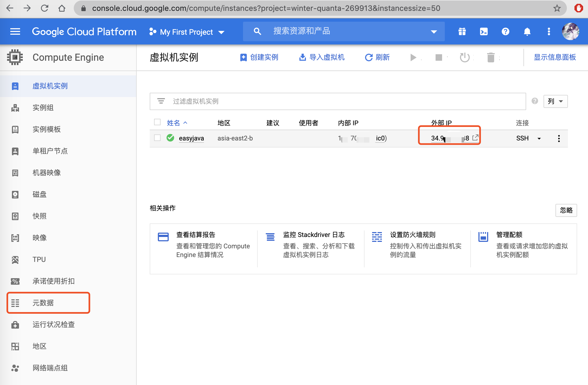Open the easyjava row three-dot menu

559,139
